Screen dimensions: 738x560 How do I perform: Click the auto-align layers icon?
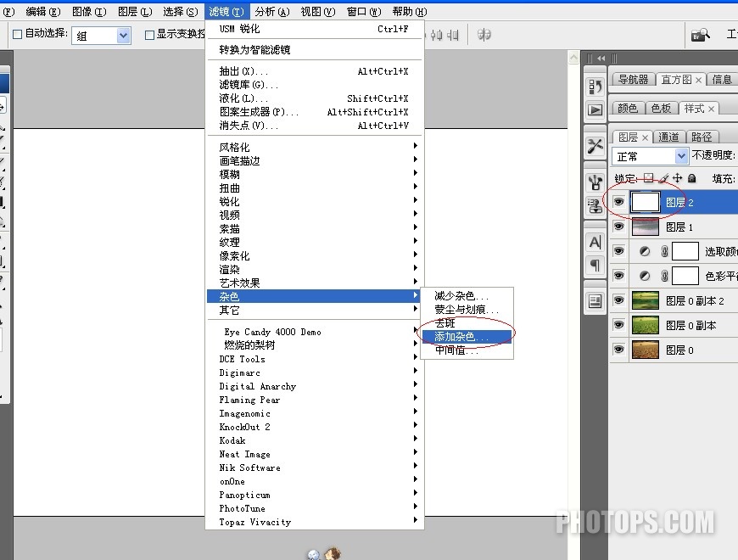pyautogui.click(x=484, y=34)
